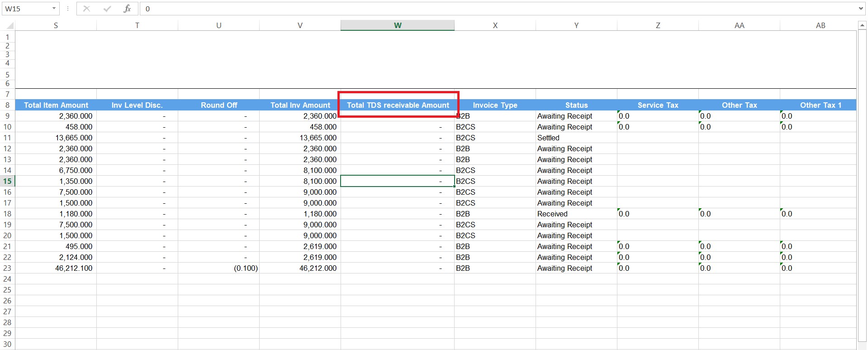Select column Y header
The height and width of the screenshot is (350, 868).
576,25
